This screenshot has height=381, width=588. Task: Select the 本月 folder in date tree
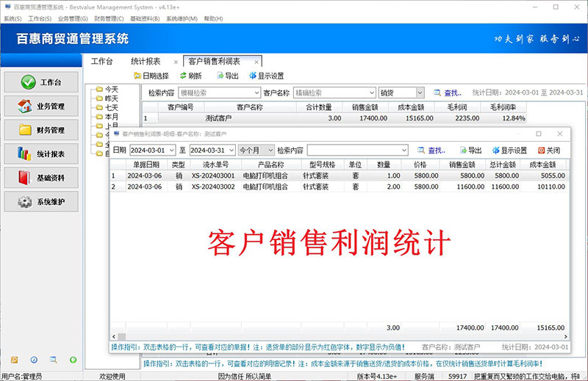[x=107, y=117]
